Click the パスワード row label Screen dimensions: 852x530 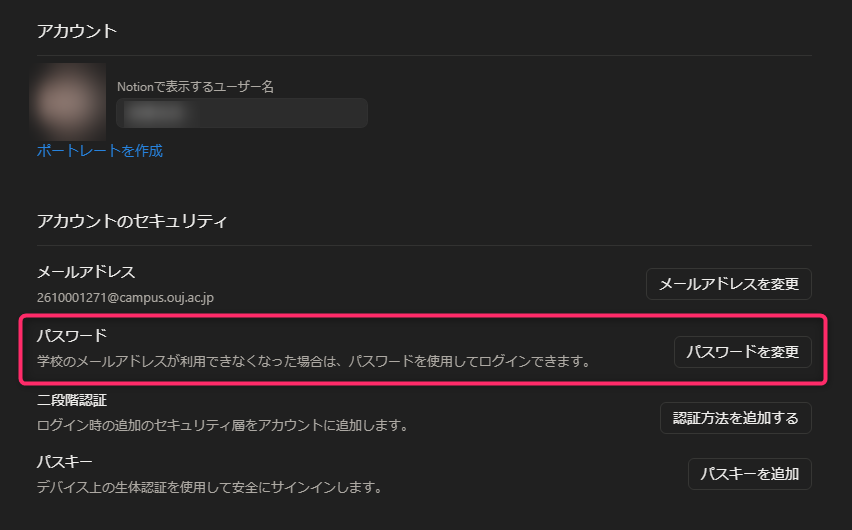tap(71, 334)
